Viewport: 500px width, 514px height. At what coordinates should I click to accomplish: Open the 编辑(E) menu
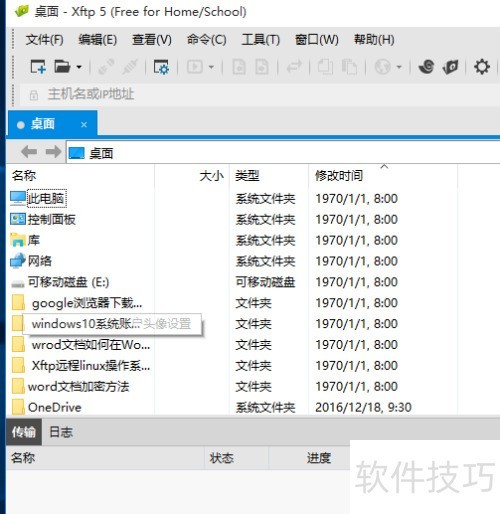pyautogui.click(x=98, y=40)
